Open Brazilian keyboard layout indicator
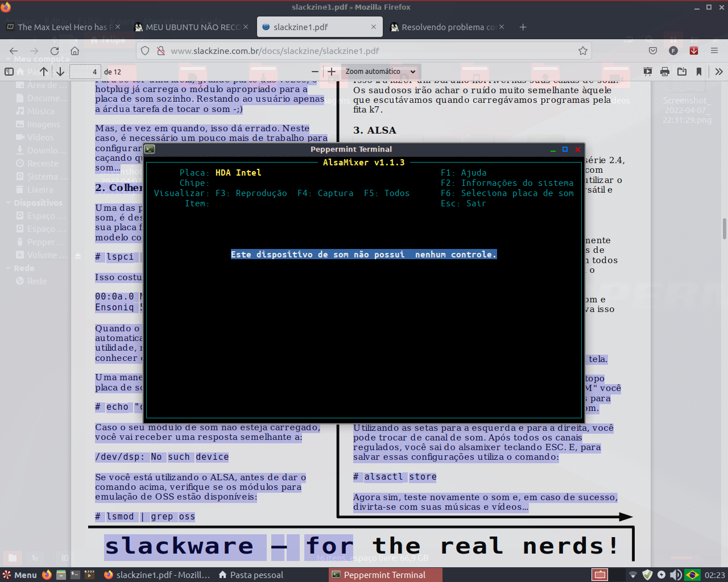728x582 pixels. (692, 575)
